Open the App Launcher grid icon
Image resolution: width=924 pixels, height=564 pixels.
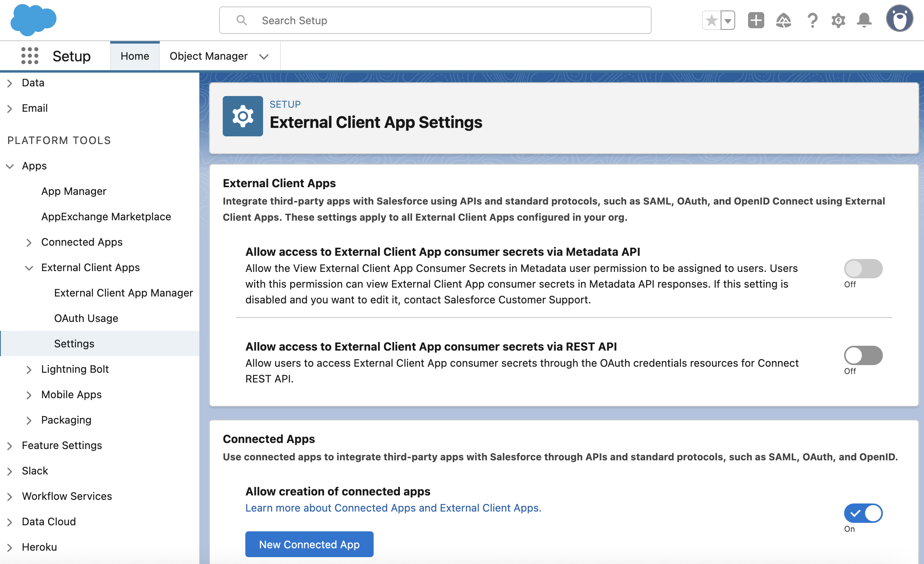point(30,56)
